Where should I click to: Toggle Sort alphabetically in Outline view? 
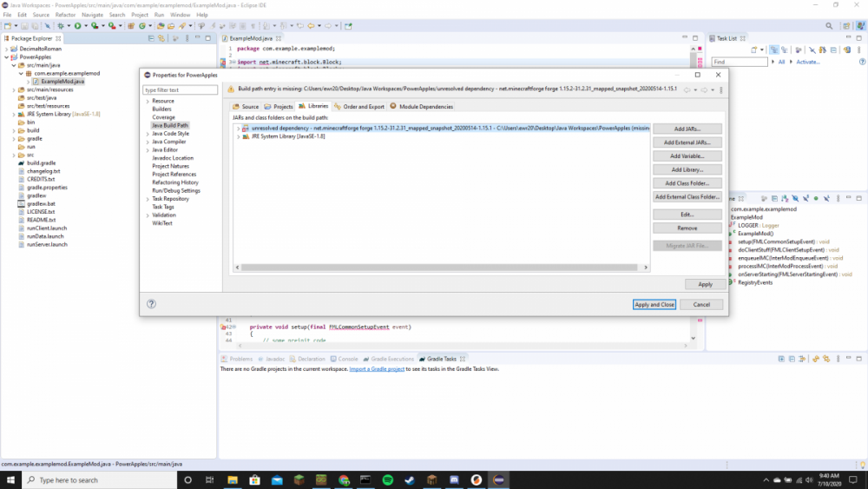click(x=785, y=198)
